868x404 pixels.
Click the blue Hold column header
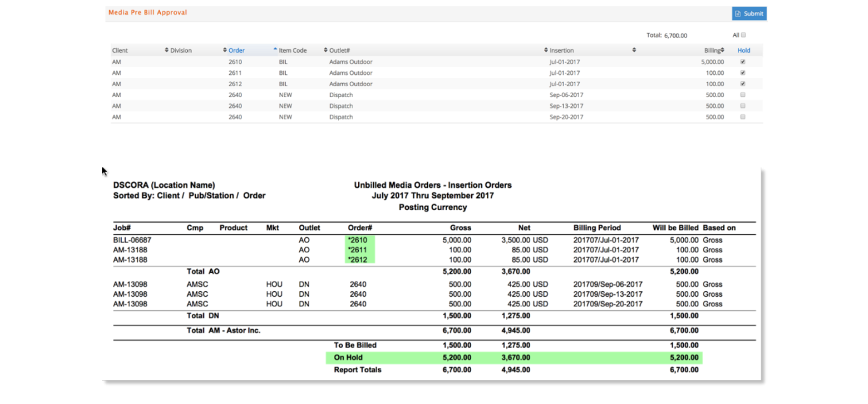point(744,51)
